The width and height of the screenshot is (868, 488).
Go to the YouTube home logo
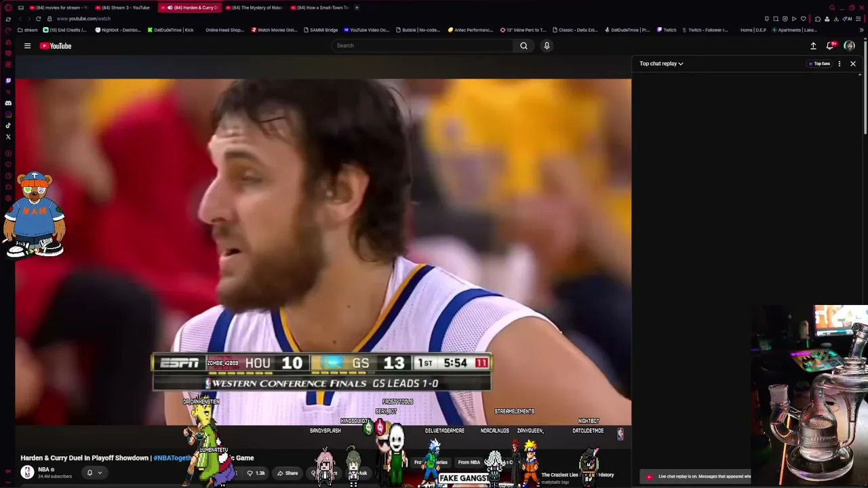click(56, 46)
